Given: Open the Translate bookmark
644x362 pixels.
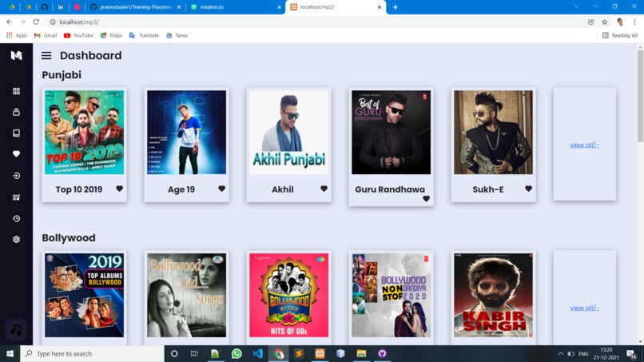Looking at the screenshot, I should click(144, 35).
